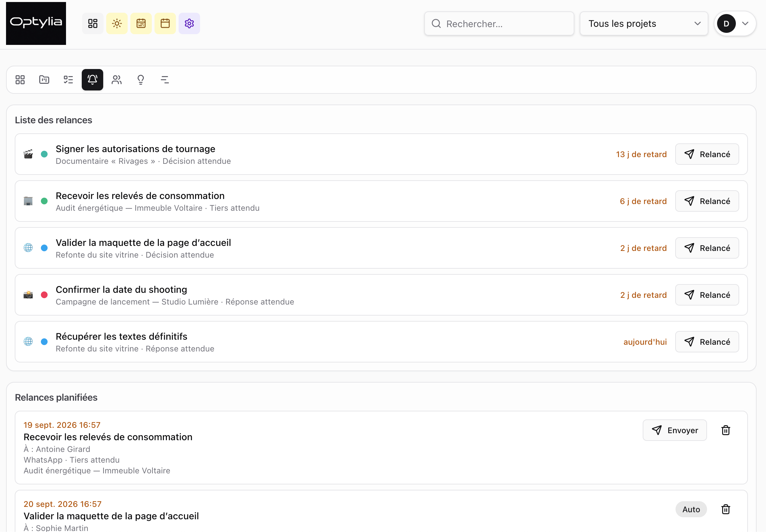Open the user D account menu
Screen dimensions: 766x532
click(x=735, y=23)
